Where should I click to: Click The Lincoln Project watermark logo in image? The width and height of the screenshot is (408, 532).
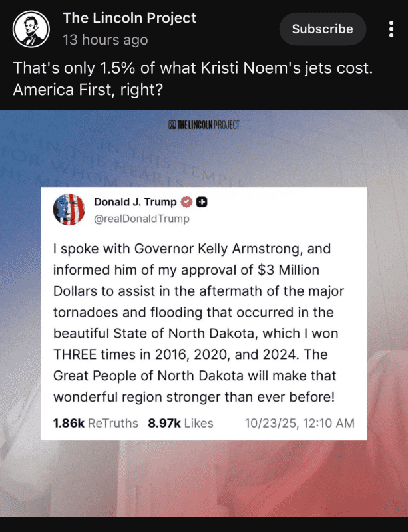[x=204, y=124]
